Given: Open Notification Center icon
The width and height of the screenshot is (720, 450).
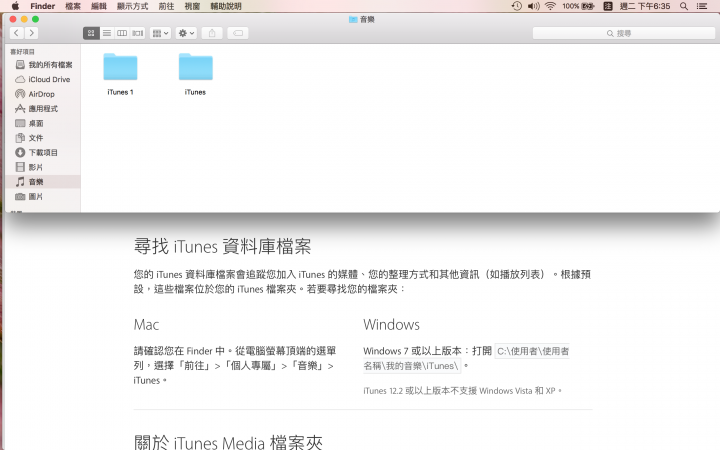Looking at the screenshot, I should click(702, 6).
